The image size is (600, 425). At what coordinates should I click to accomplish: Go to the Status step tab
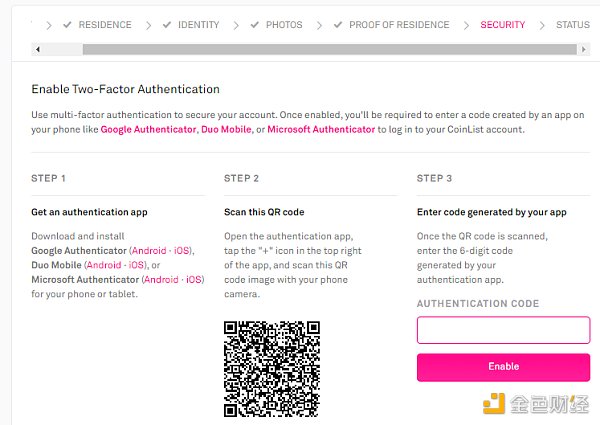(572, 25)
